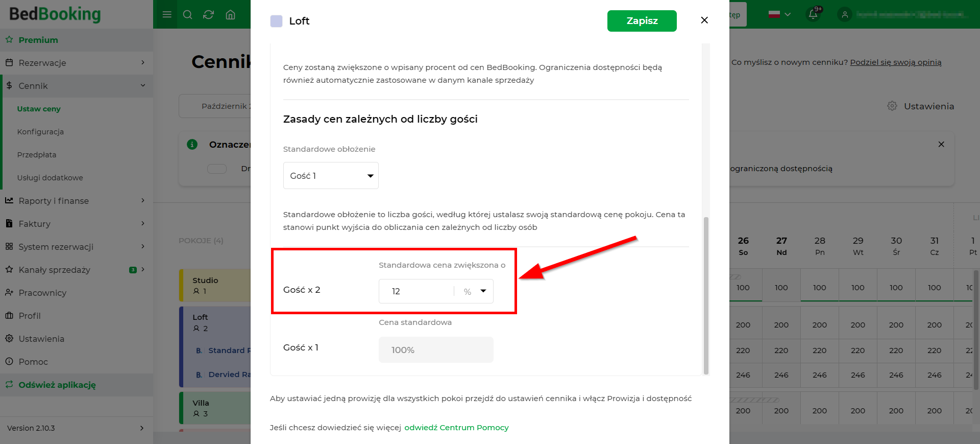This screenshot has height=444, width=980.
Task: Select the Przedpłata submenu item
Action: coord(37,155)
